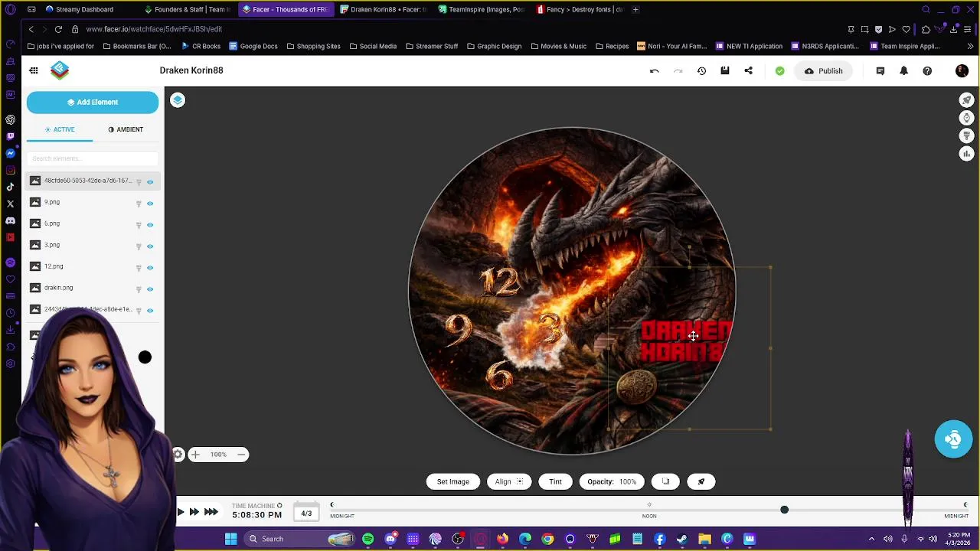Share the watch face design
The width and height of the screenshot is (980, 551).
tap(748, 71)
